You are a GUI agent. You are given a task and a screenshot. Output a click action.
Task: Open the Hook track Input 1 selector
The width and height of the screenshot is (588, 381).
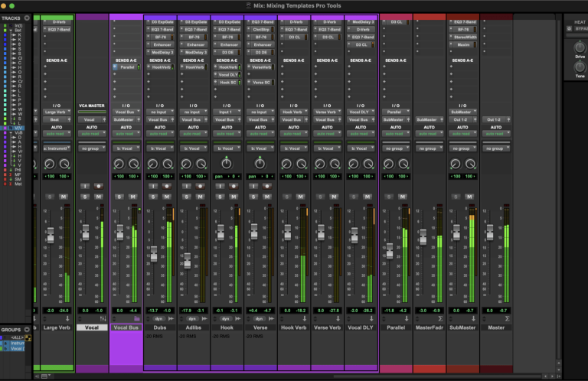tap(227, 112)
